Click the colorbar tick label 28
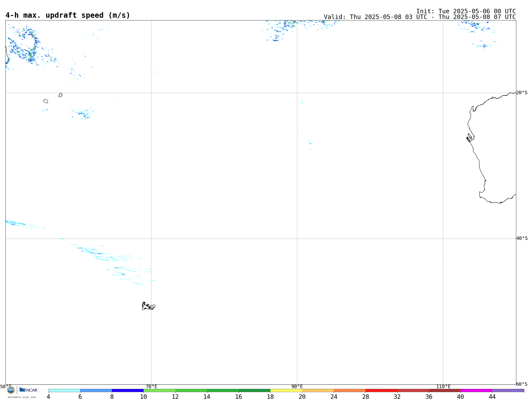Image resolution: width=532 pixels, height=400 pixels. 366,397
